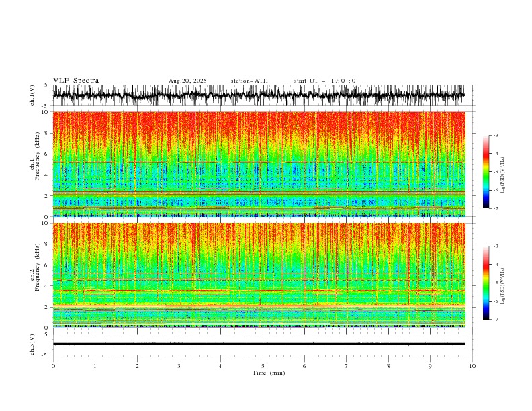Image resolution: width=532 pixels, height=411 pixels.
Task: Click the '1' tick on time axis
Action: [95, 366]
